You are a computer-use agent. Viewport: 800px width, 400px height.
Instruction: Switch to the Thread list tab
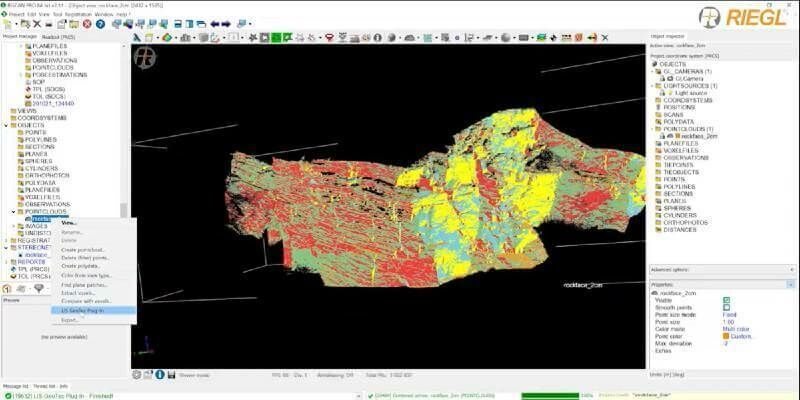[x=43, y=386]
